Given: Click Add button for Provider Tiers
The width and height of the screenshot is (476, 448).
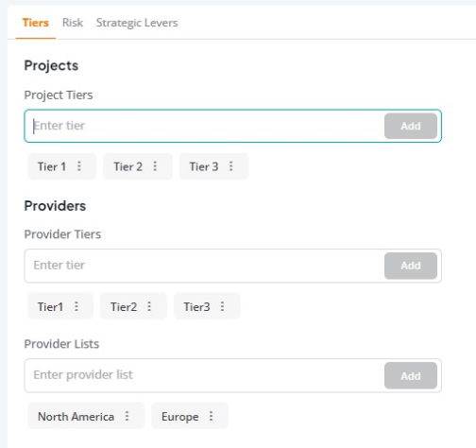Looking at the screenshot, I should [x=411, y=266].
